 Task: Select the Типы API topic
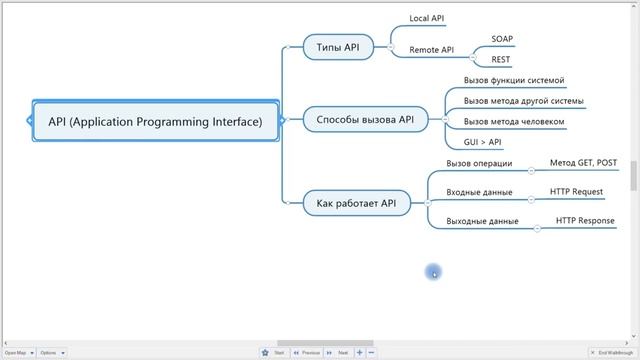click(x=338, y=47)
